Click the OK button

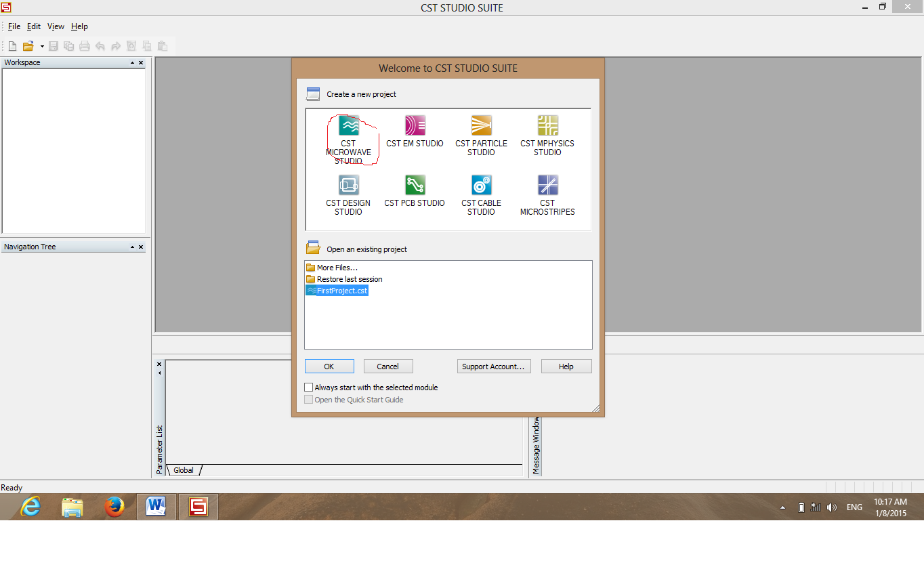[x=329, y=367]
